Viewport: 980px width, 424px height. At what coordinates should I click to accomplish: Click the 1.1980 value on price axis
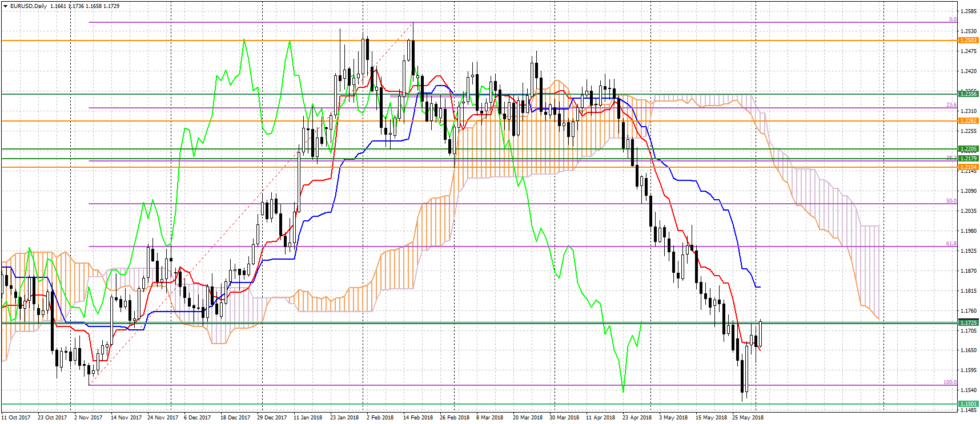(x=968, y=231)
